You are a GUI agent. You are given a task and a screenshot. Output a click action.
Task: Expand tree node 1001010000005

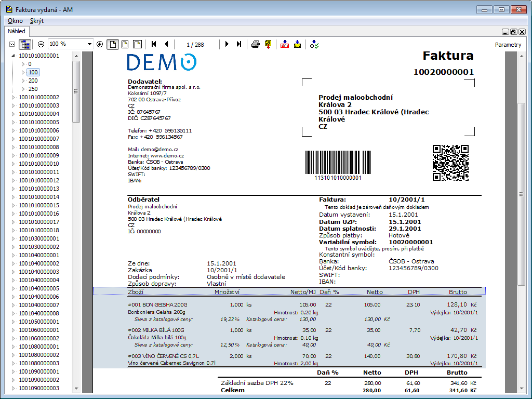tap(13, 122)
